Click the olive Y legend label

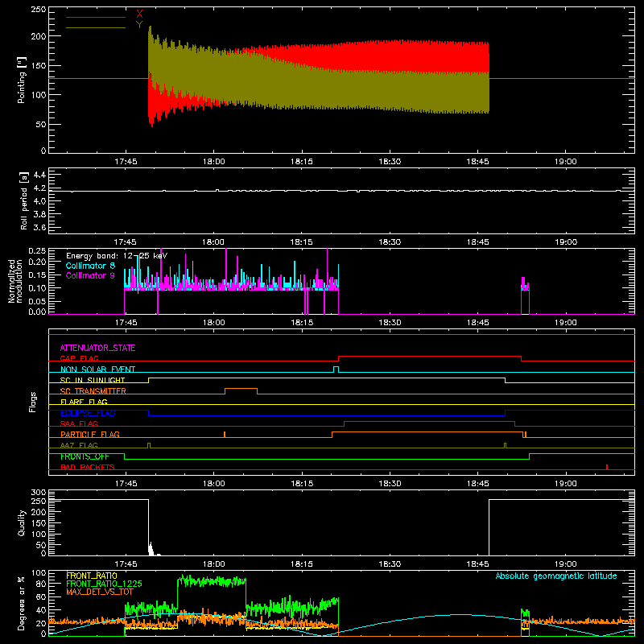pos(139,25)
